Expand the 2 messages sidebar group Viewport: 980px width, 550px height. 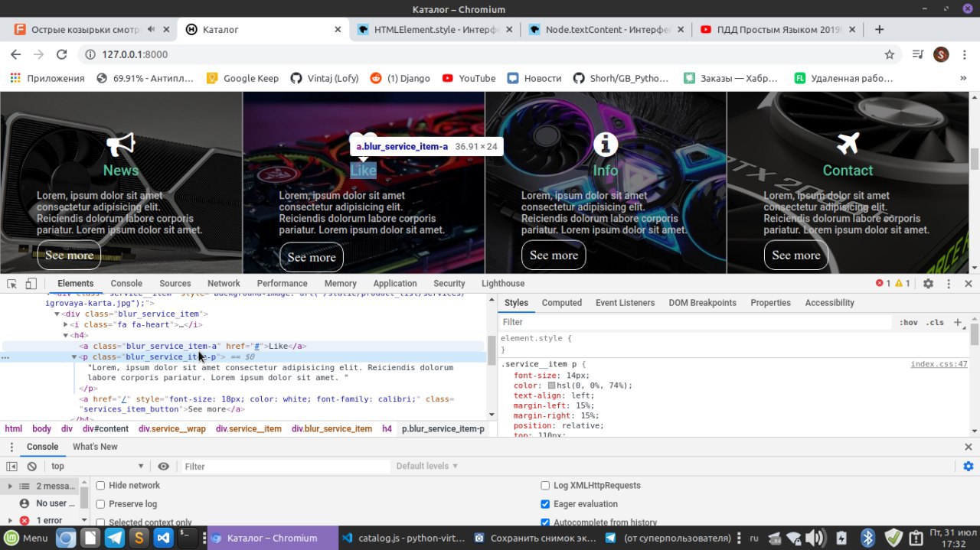tap(9, 486)
